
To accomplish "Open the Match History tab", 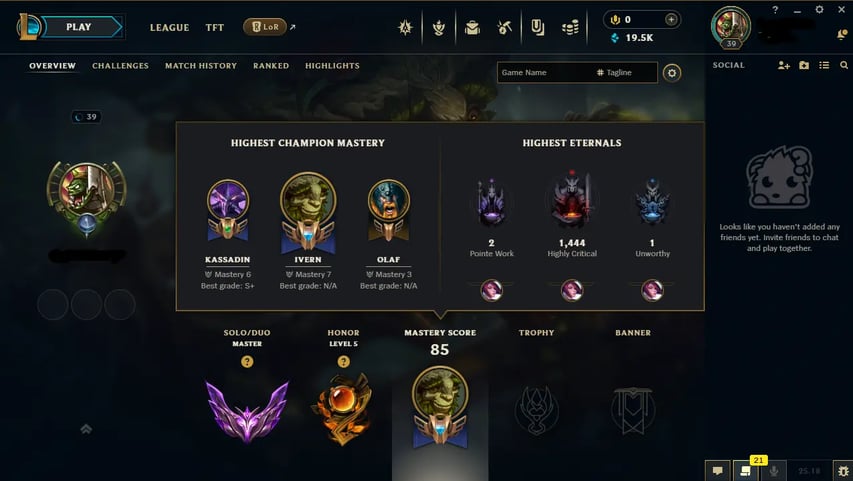I will 201,66.
